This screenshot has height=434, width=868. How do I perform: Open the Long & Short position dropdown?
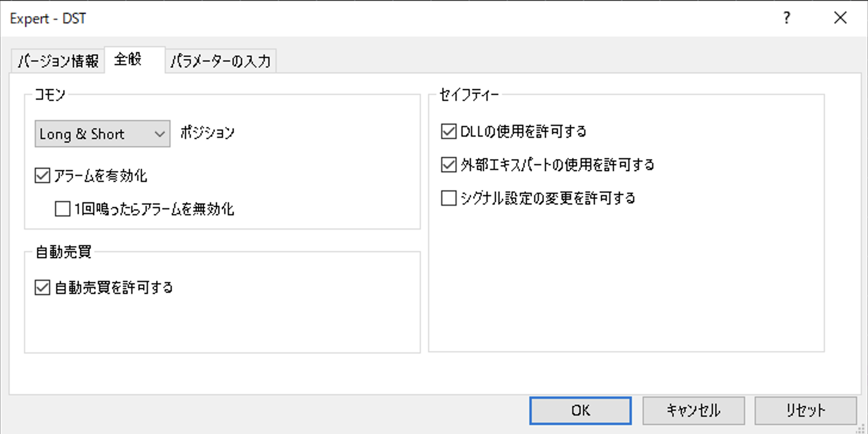(103, 134)
